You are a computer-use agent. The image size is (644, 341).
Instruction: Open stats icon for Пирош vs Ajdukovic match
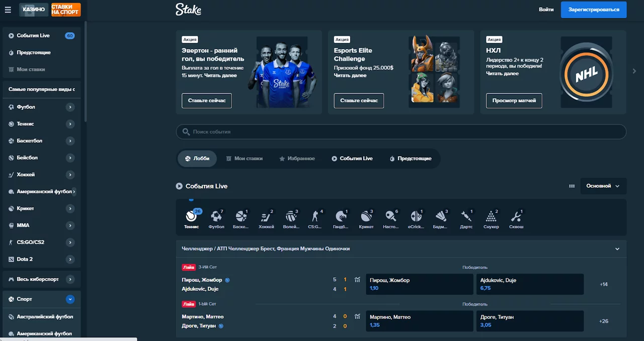tap(357, 280)
